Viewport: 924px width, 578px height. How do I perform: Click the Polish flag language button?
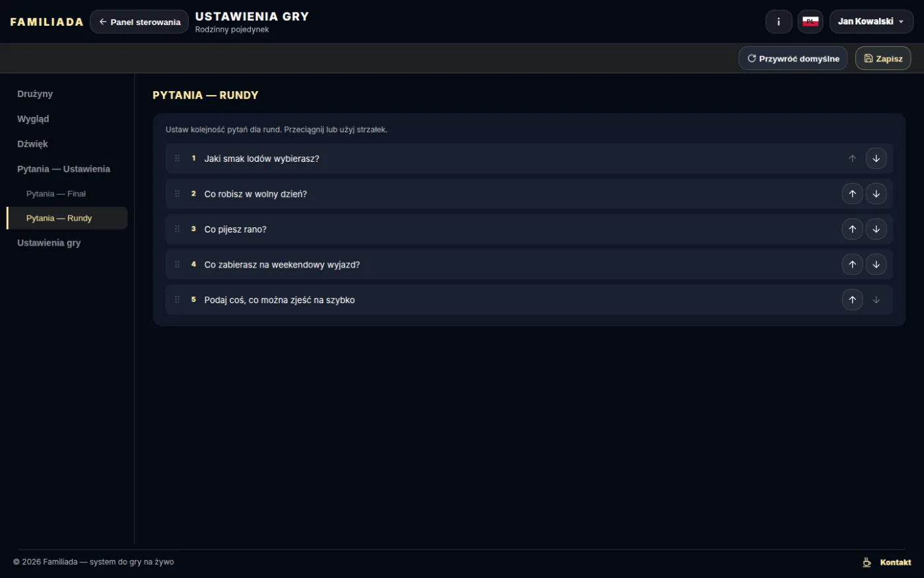click(810, 22)
